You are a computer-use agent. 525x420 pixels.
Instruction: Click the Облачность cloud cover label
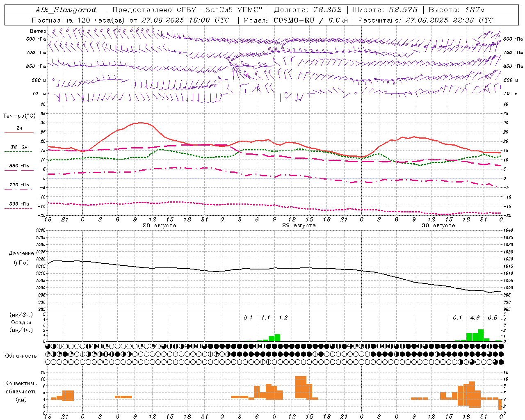tap(21, 356)
